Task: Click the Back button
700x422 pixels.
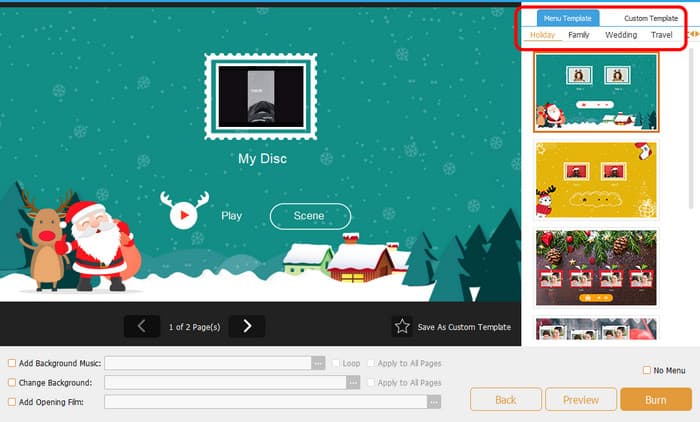Action: coord(506,399)
